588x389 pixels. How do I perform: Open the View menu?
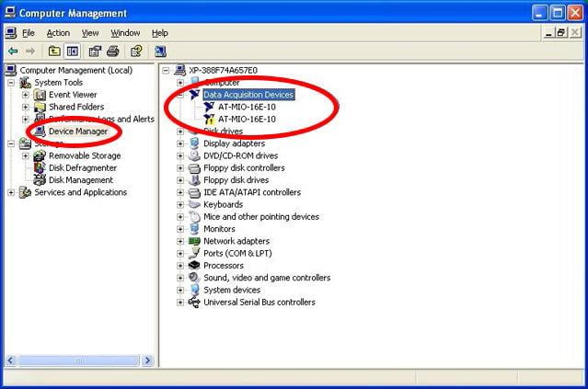click(90, 33)
